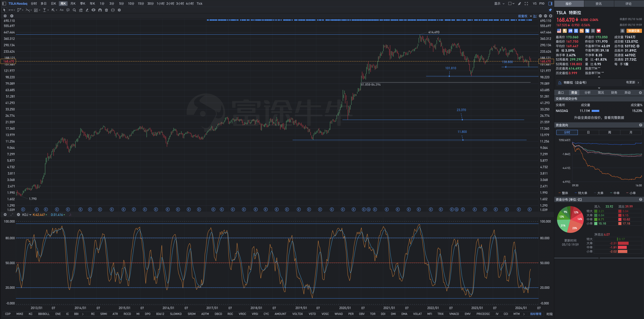Add a comment bubble note
This screenshot has width=644, height=319.
pos(68,10)
